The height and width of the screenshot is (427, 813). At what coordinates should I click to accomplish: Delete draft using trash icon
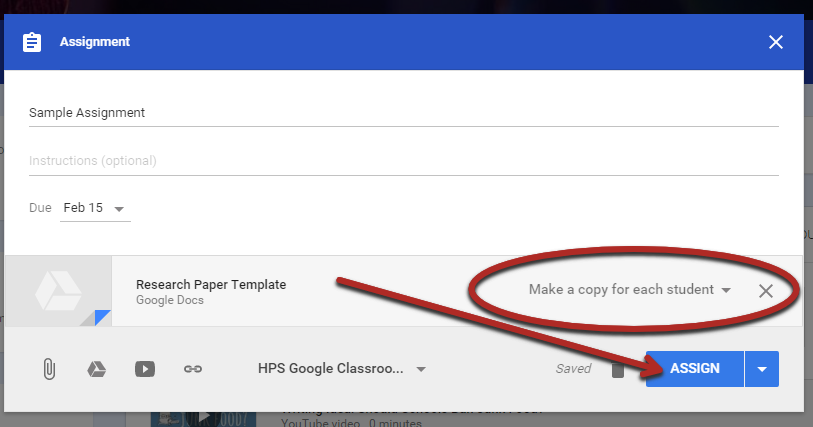618,369
